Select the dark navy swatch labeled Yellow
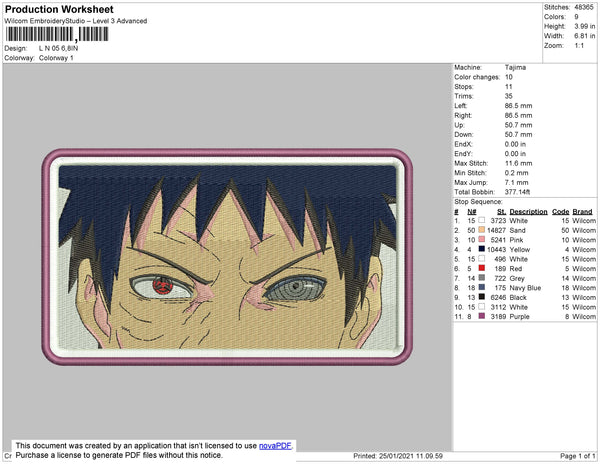Viewport: 600px width, 464px height. tap(481, 249)
